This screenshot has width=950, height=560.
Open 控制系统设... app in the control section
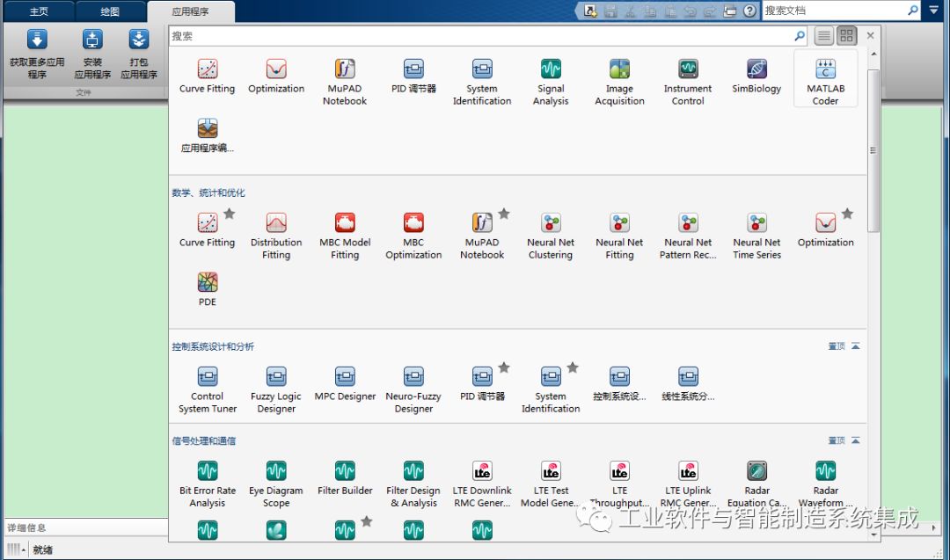coord(619,384)
